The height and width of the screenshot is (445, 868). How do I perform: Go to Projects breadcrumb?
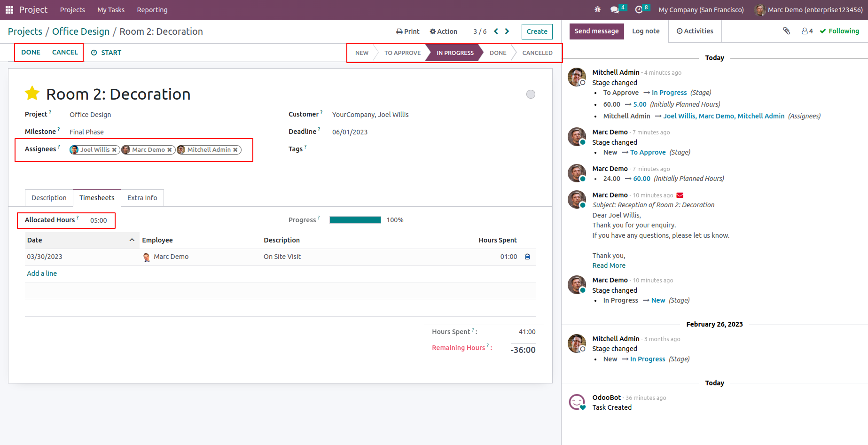pyautogui.click(x=25, y=31)
